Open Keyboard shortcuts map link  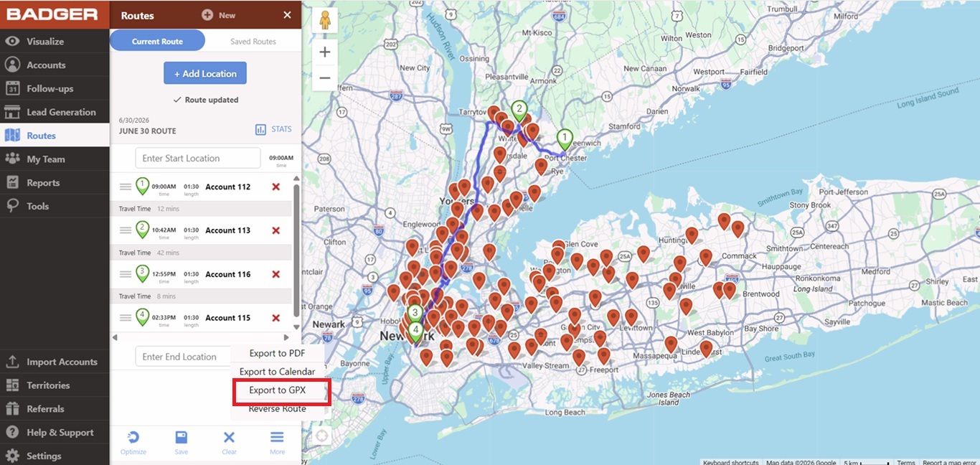[x=730, y=462]
